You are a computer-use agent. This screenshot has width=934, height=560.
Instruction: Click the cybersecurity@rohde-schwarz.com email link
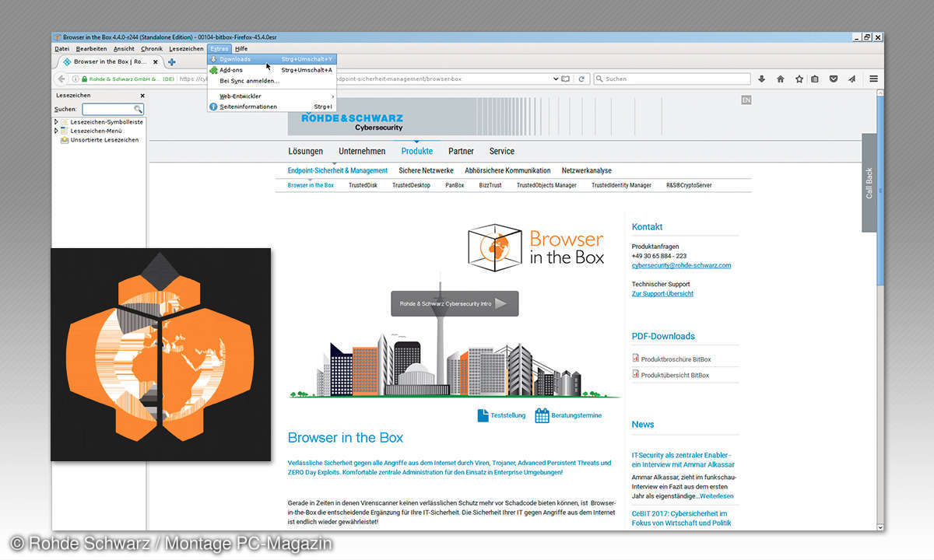point(681,265)
